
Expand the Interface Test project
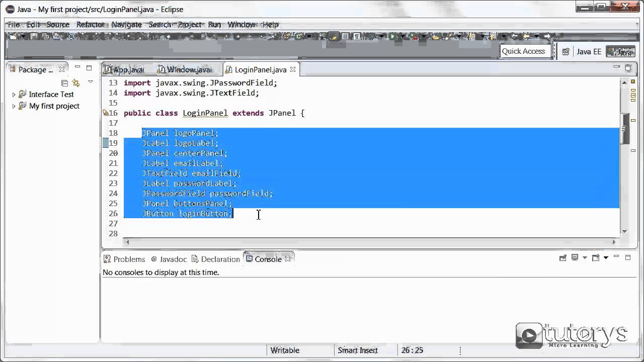pos(14,95)
